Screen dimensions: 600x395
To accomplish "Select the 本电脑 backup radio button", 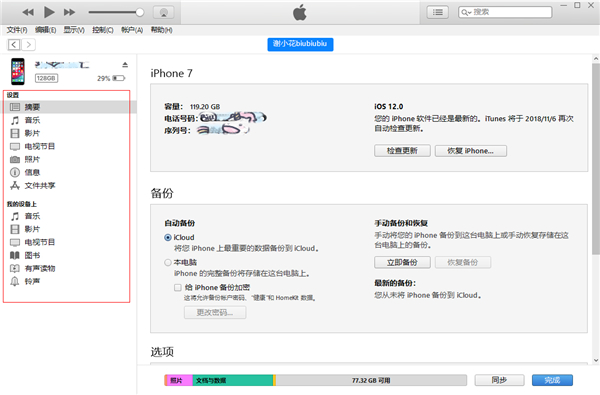I will [168, 263].
